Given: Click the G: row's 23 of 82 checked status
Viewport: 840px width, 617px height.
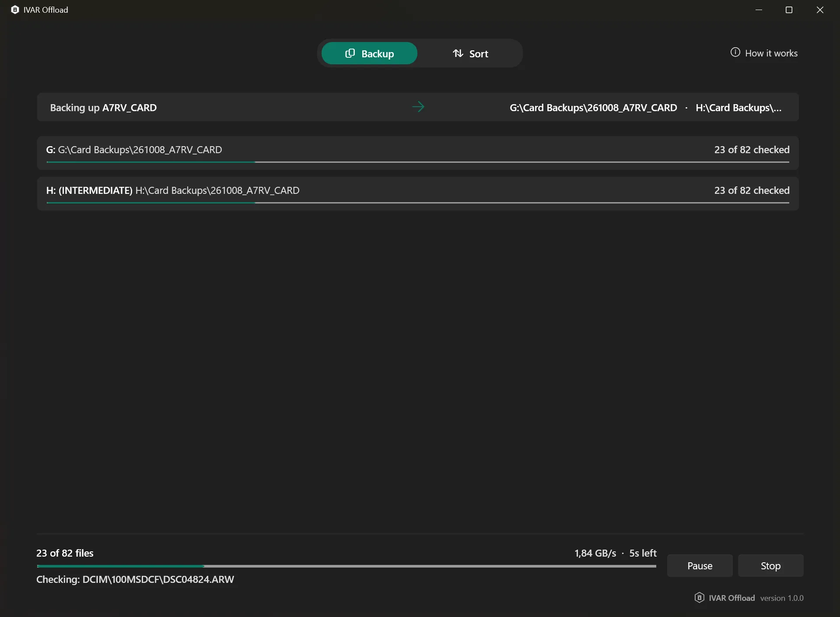Looking at the screenshot, I should pyautogui.click(x=752, y=150).
